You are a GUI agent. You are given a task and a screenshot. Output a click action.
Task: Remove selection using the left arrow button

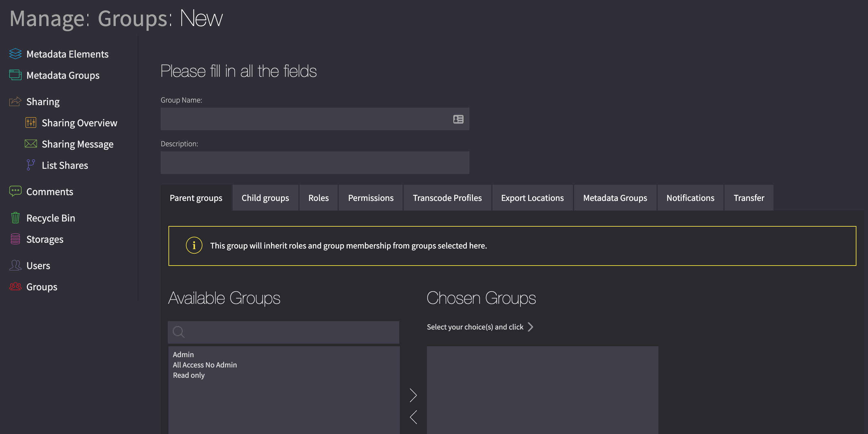[x=413, y=417]
